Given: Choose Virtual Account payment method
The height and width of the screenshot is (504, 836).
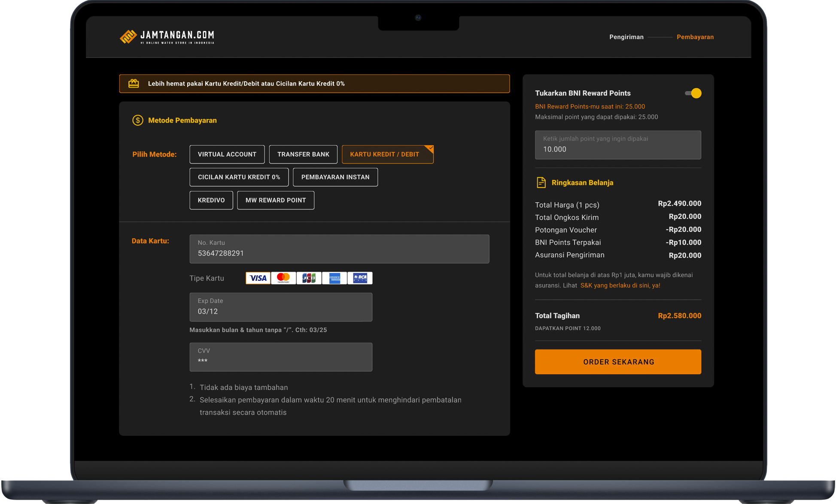Looking at the screenshot, I should pyautogui.click(x=227, y=154).
